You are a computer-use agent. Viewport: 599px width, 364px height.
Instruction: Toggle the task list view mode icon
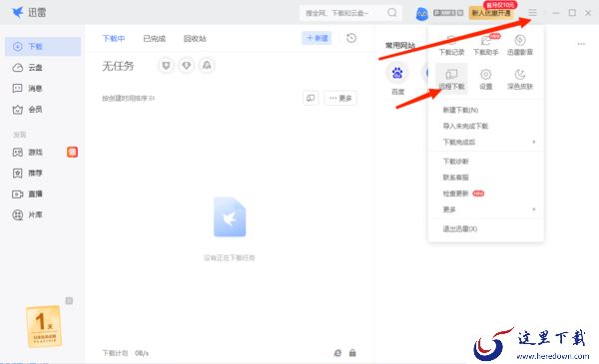[x=310, y=98]
